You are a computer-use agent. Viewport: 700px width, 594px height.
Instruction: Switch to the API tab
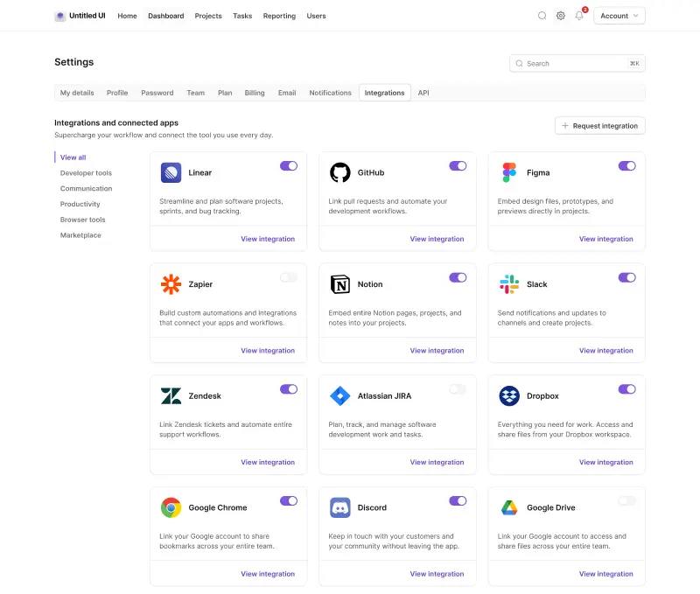click(x=423, y=93)
